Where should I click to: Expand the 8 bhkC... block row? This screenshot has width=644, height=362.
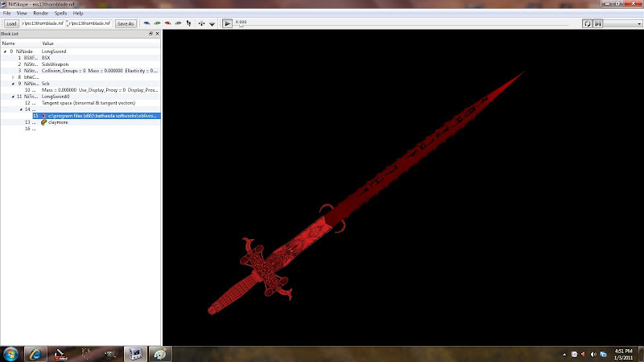[13, 77]
